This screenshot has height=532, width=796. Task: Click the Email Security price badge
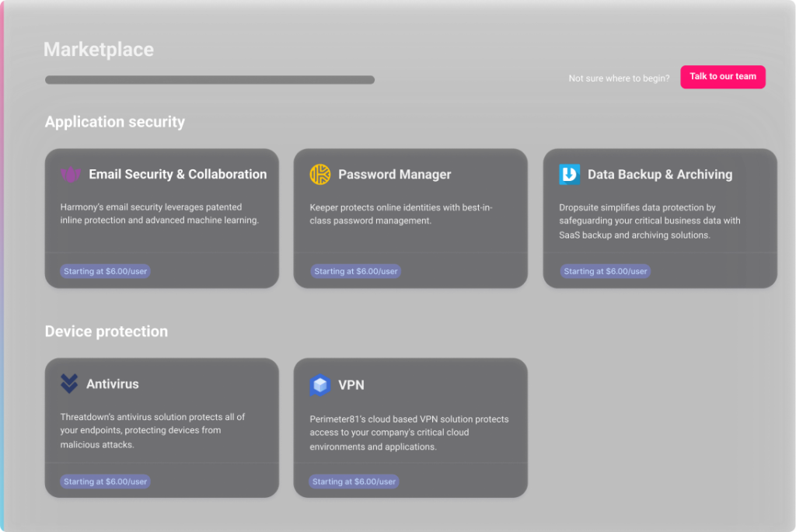[106, 272]
